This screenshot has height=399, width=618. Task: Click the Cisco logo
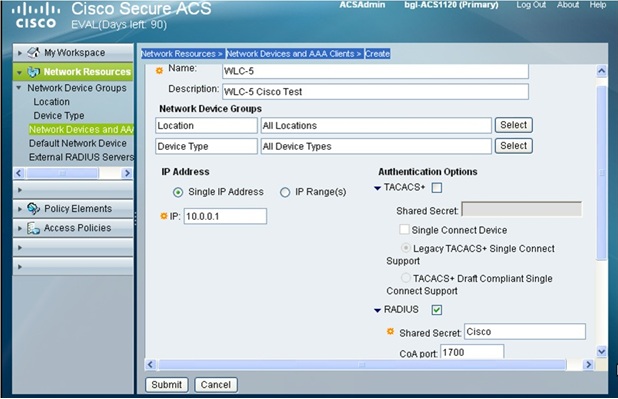[x=36, y=16]
